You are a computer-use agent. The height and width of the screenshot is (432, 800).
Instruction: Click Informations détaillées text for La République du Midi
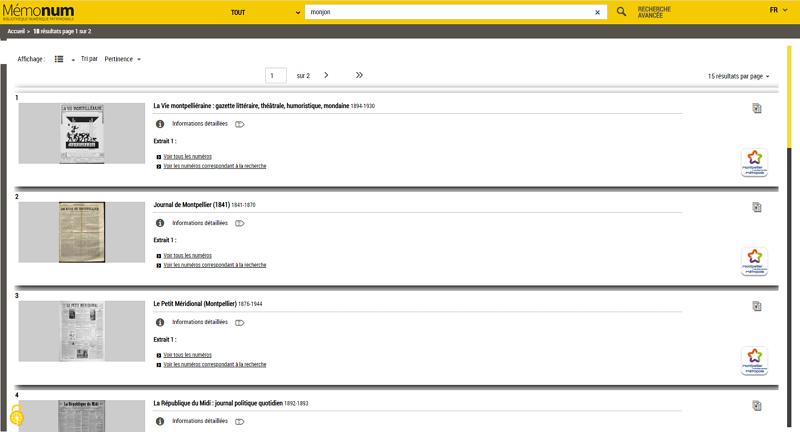(x=200, y=421)
